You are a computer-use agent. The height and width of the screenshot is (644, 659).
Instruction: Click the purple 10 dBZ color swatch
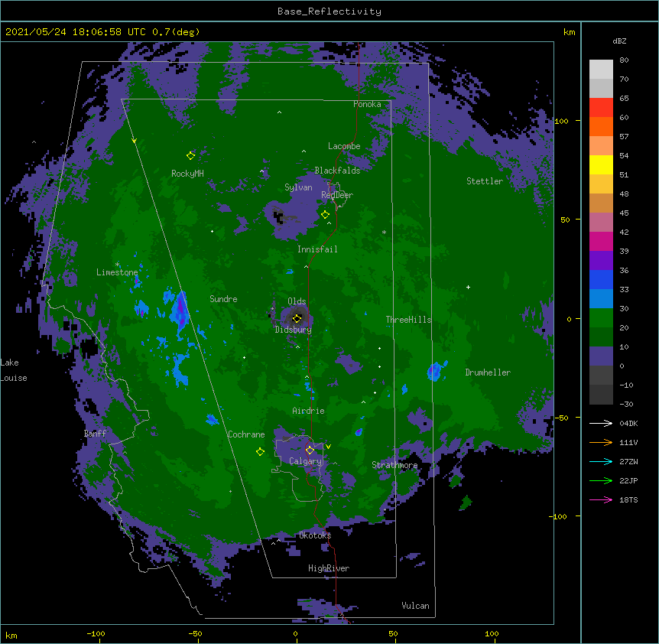(x=601, y=356)
